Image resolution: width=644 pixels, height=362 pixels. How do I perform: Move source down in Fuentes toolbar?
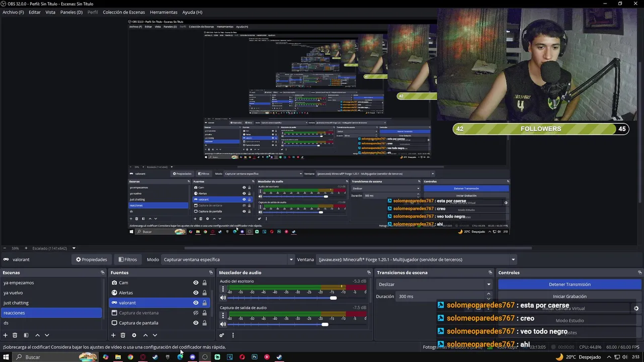[x=155, y=335]
